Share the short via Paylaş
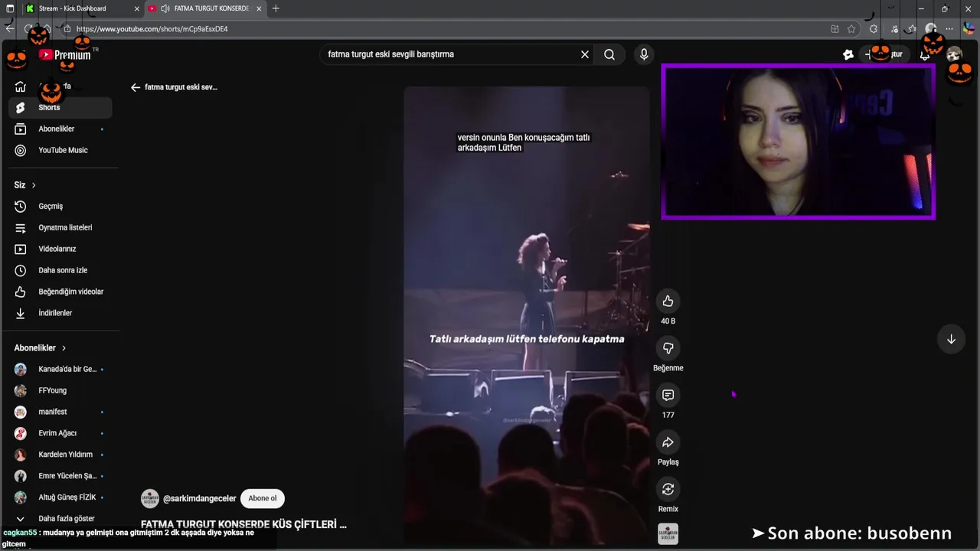The image size is (980, 551). [x=668, y=442]
